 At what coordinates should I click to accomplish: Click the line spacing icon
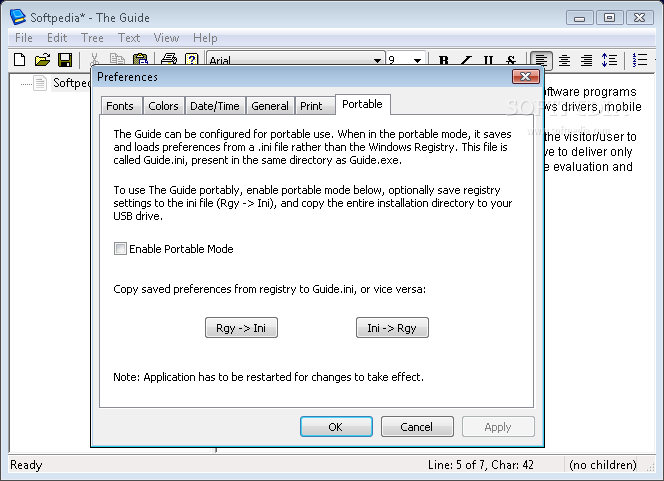609,61
